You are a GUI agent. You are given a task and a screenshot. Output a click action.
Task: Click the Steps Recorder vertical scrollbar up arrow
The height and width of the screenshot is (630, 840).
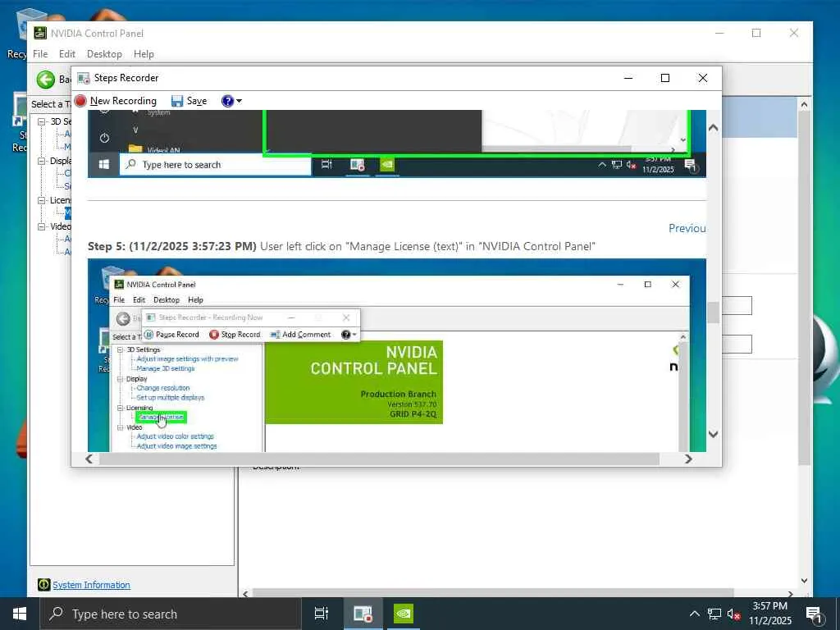coord(713,128)
